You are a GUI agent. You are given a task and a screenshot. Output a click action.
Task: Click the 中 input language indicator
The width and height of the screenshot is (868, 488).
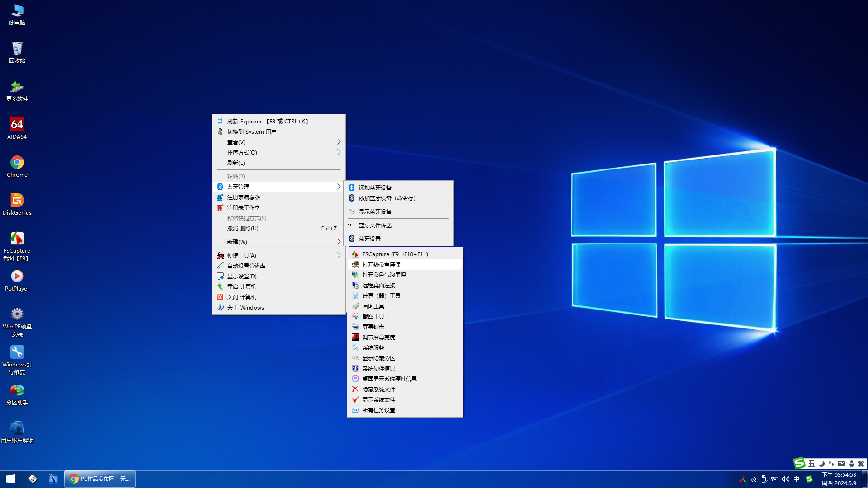pyautogui.click(x=797, y=479)
